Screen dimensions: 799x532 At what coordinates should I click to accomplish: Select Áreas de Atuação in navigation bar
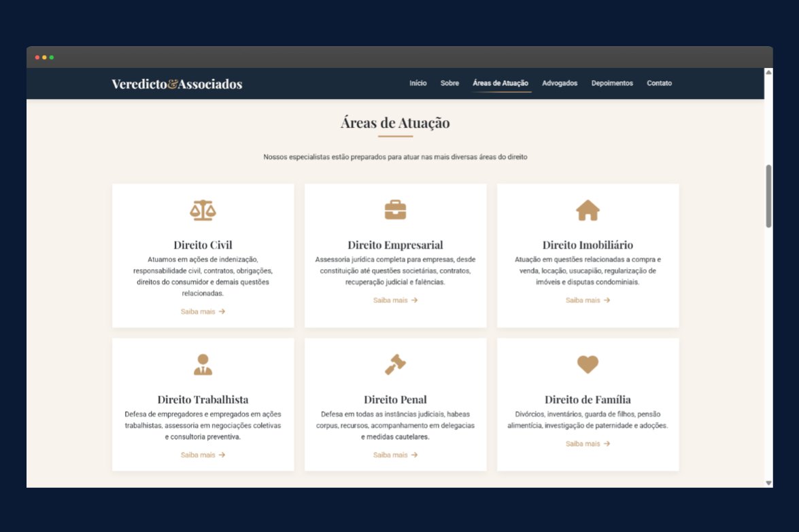pos(500,84)
